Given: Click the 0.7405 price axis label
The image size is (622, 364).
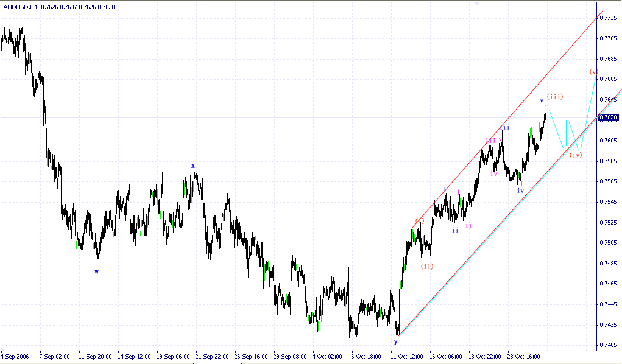Looking at the screenshot, I should (x=608, y=345).
